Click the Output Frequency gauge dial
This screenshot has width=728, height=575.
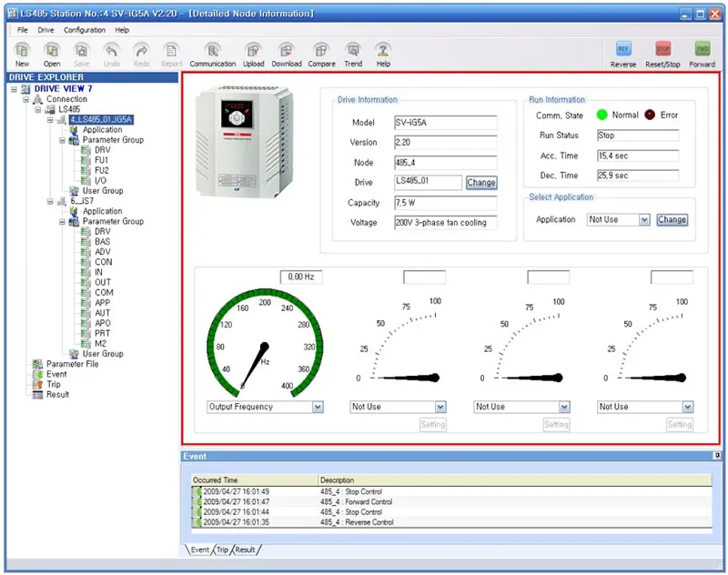(x=264, y=341)
